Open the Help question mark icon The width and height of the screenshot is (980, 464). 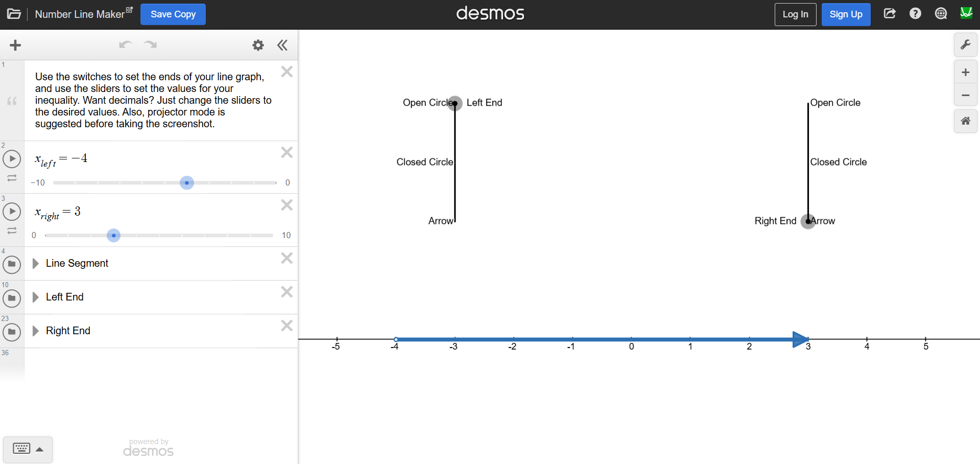[x=915, y=14]
